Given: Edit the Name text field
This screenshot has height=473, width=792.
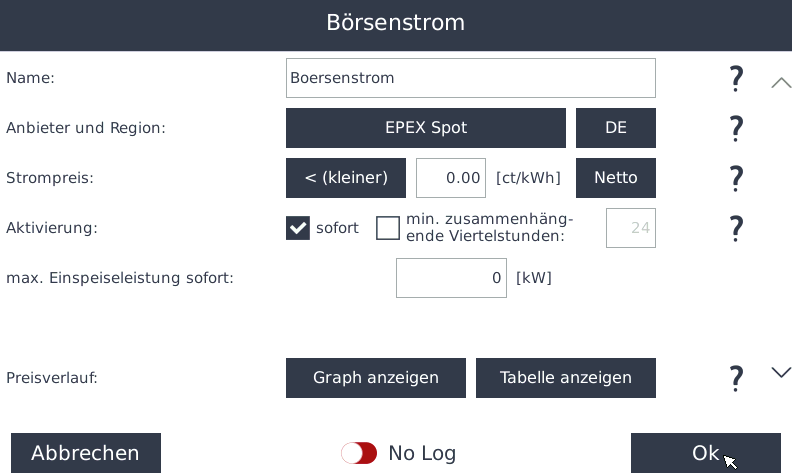Looking at the screenshot, I should (471, 78).
